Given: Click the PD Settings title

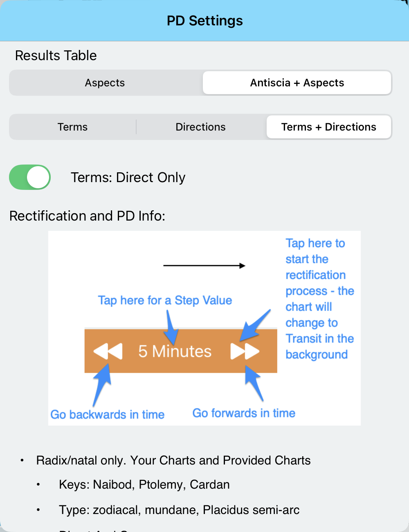Looking at the screenshot, I should coord(204,20).
